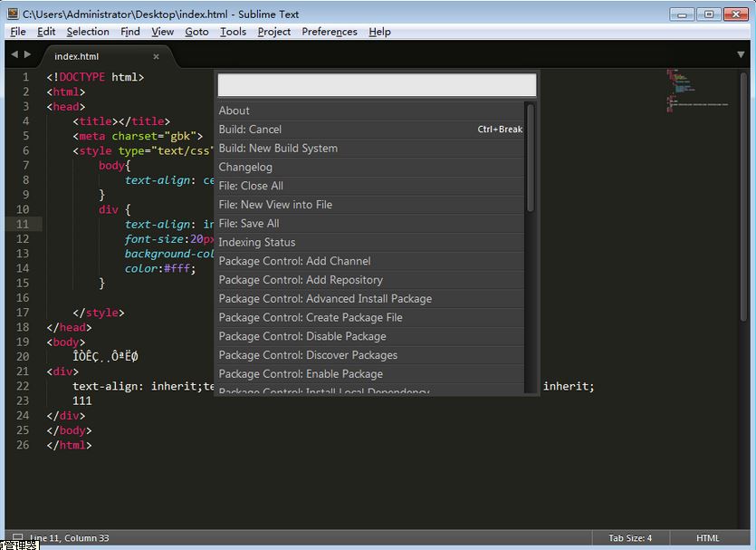The width and height of the screenshot is (756, 550).
Task: Choose Build: Cancel command
Action: click(370, 130)
